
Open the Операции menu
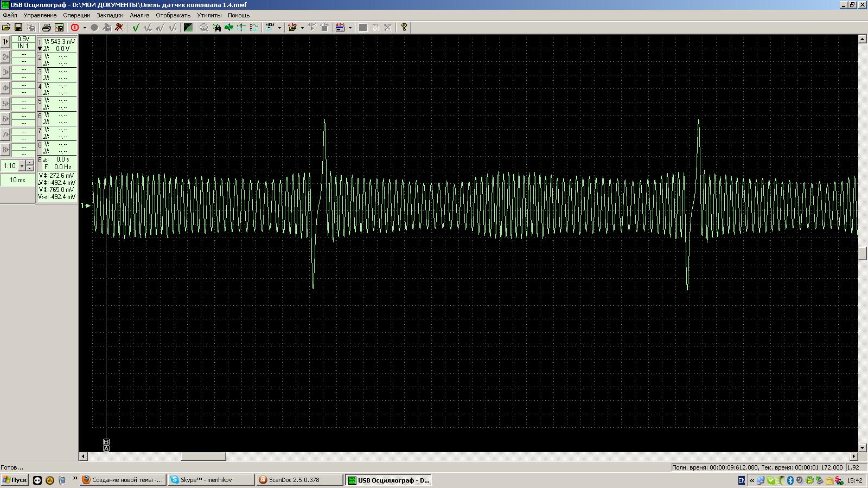point(76,15)
